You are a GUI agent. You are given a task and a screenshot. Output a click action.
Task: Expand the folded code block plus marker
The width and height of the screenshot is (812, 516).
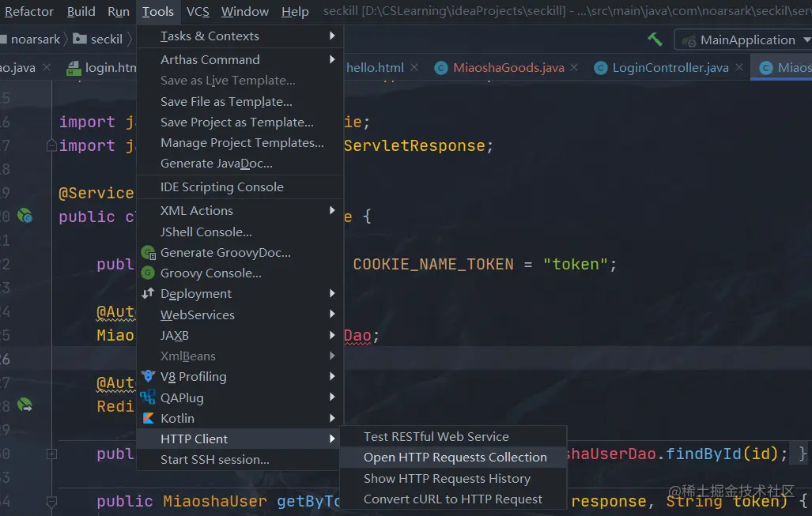51,454
